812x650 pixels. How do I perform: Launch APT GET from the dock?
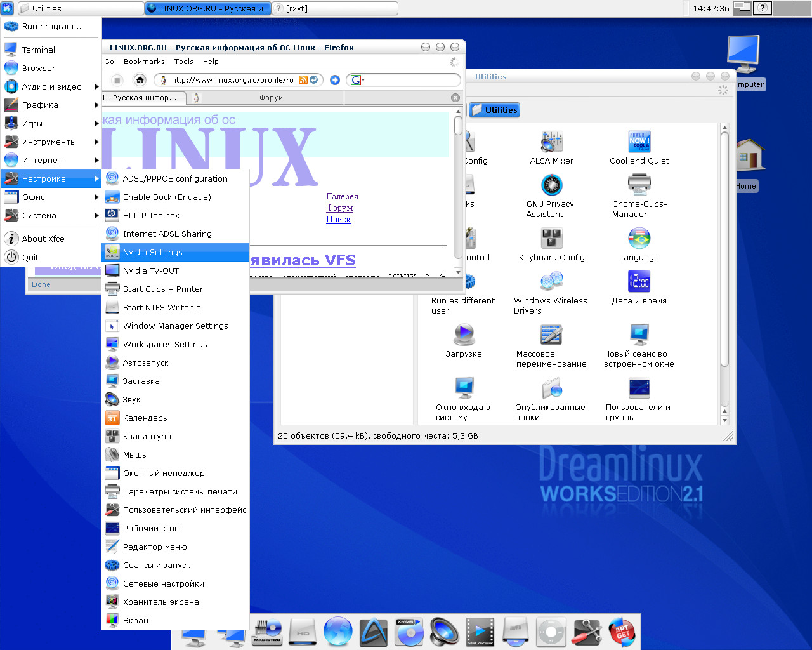click(x=622, y=632)
